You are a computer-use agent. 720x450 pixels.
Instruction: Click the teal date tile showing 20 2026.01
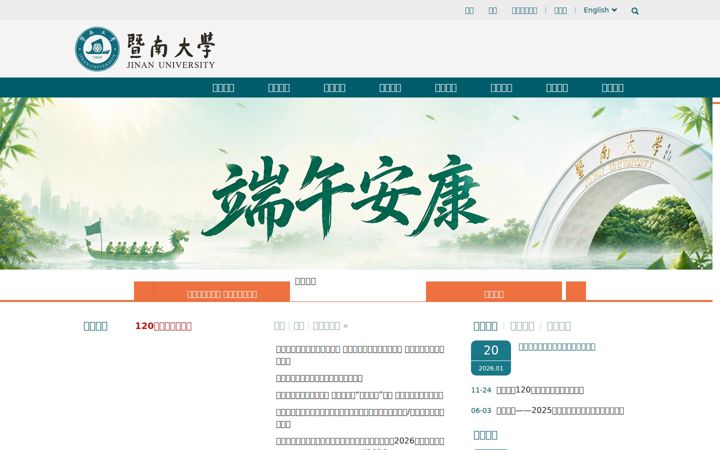click(491, 358)
